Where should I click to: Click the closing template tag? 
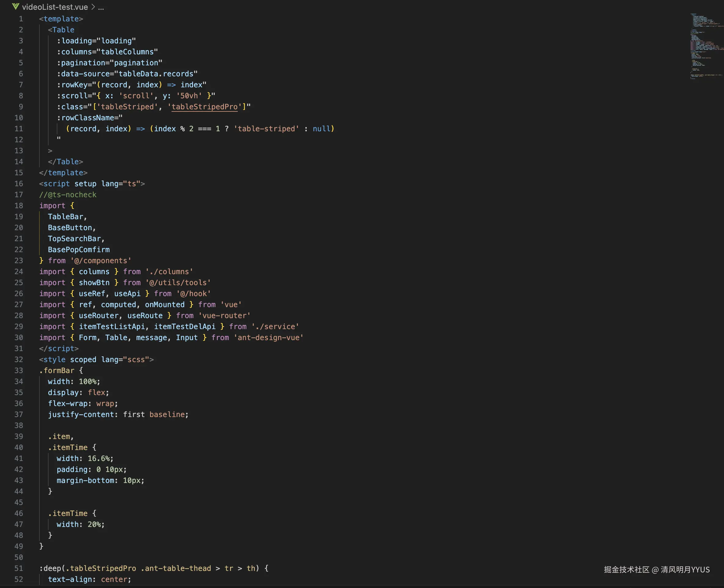63,173
